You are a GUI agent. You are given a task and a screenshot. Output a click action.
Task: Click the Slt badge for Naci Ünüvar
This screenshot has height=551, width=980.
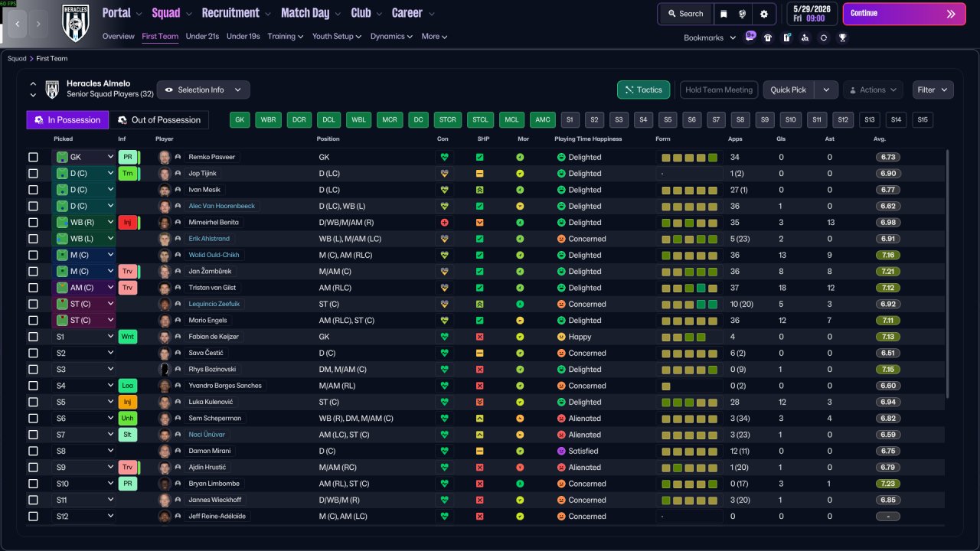(127, 435)
